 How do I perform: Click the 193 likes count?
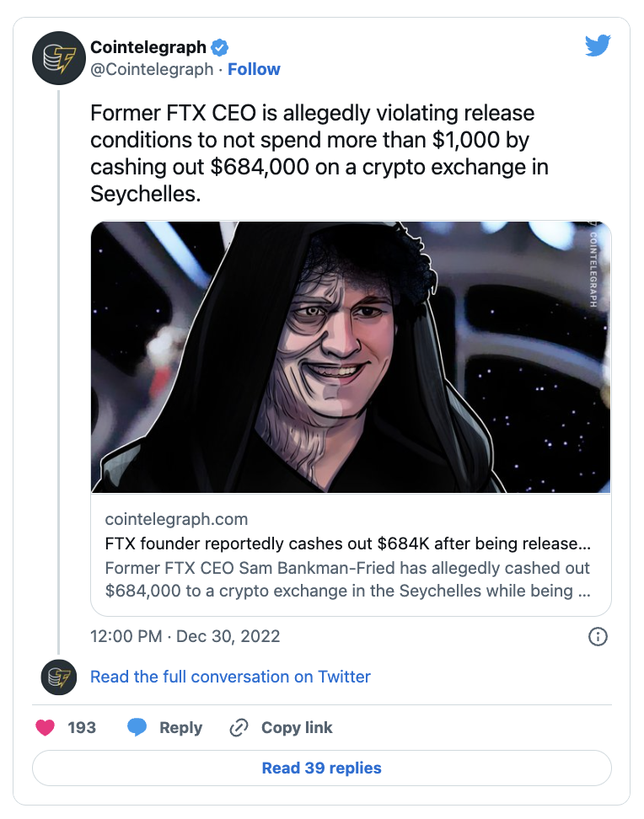82,728
